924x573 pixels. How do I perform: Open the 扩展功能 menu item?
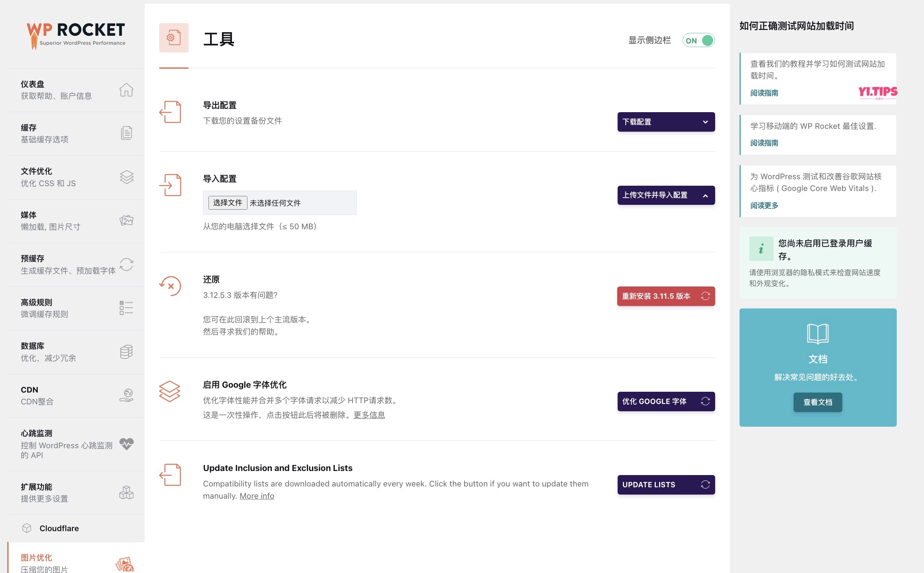(x=76, y=493)
